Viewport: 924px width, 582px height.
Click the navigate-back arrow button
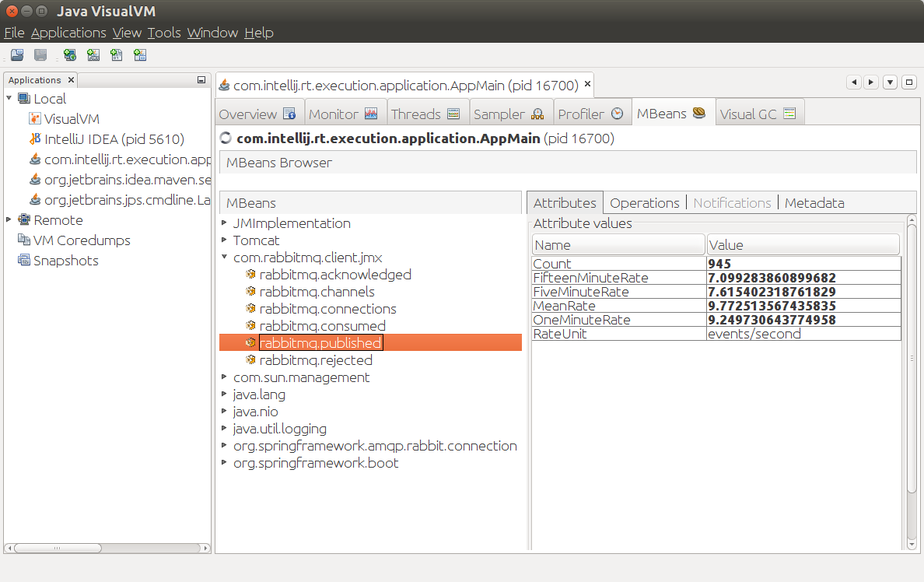(853, 82)
